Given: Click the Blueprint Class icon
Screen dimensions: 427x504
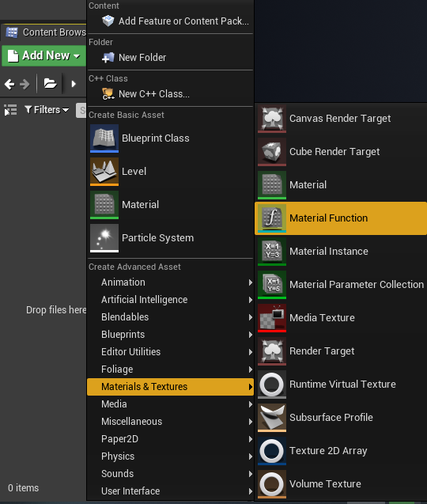Looking at the screenshot, I should pyautogui.click(x=104, y=138).
